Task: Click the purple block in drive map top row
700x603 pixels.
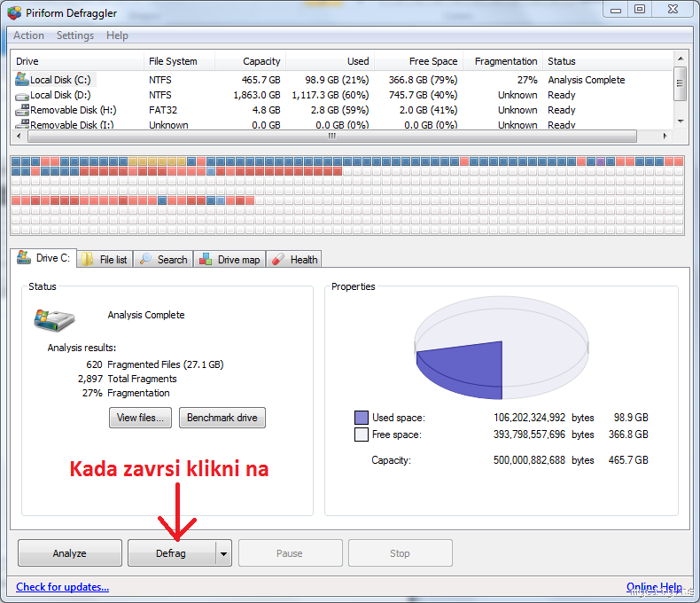Action: (601, 161)
